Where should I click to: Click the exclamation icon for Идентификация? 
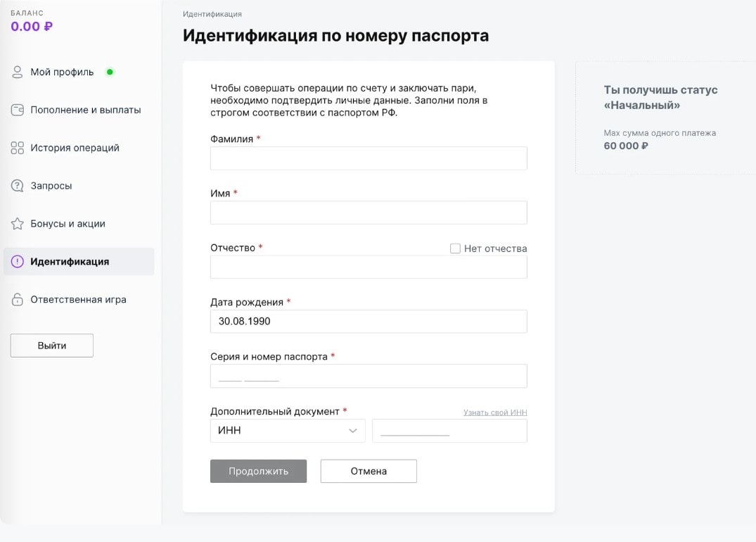point(18,262)
